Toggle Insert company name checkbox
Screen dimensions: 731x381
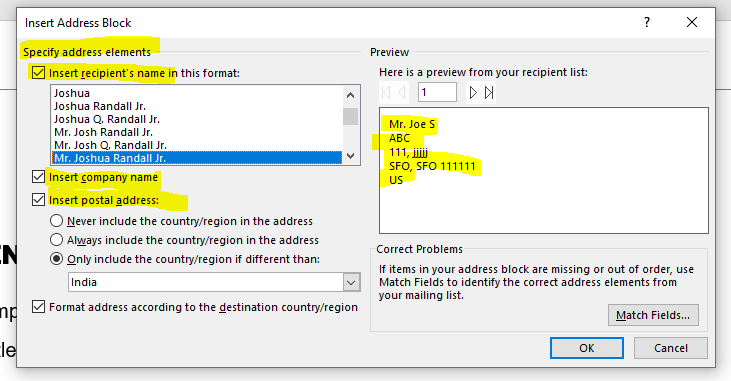pos(38,177)
